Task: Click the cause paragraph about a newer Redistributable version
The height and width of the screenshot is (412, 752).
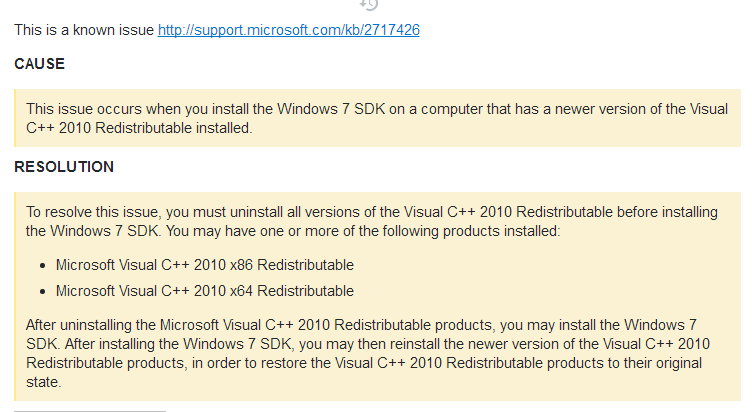Action: [x=377, y=118]
